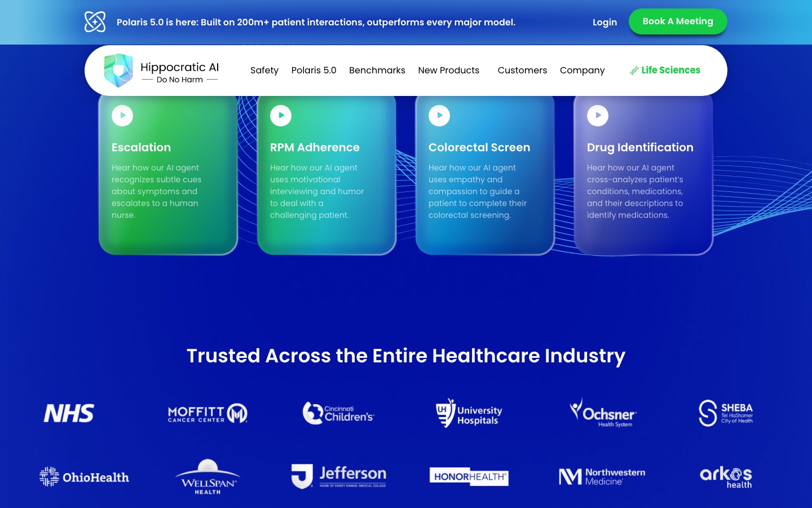Go to Benchmarks in navigation
The height and width of the screenshot is (508, 812).
[377, 71]
